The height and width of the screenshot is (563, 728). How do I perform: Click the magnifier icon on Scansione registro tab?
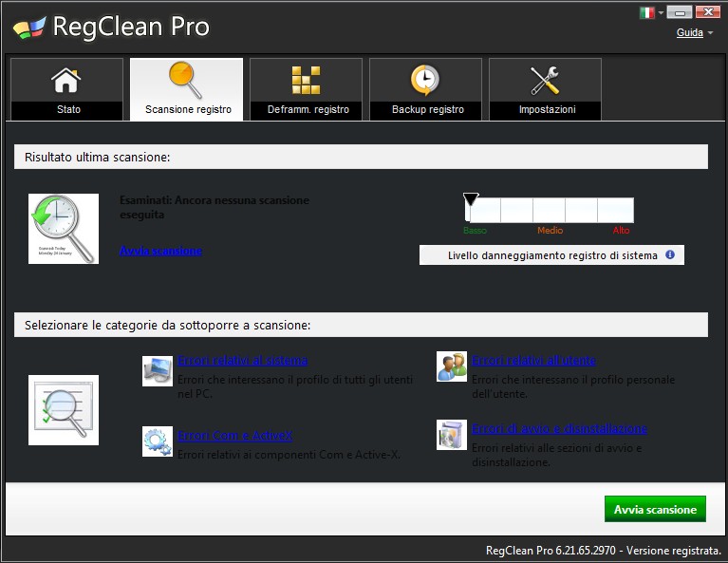[x=186, y=80]
